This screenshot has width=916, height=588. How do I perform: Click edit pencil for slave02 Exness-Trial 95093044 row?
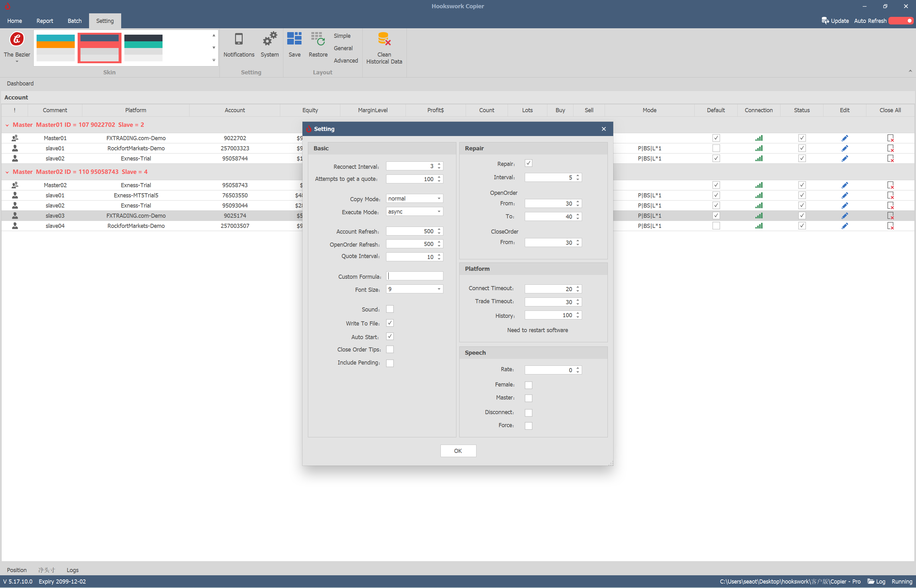(844, 206)
